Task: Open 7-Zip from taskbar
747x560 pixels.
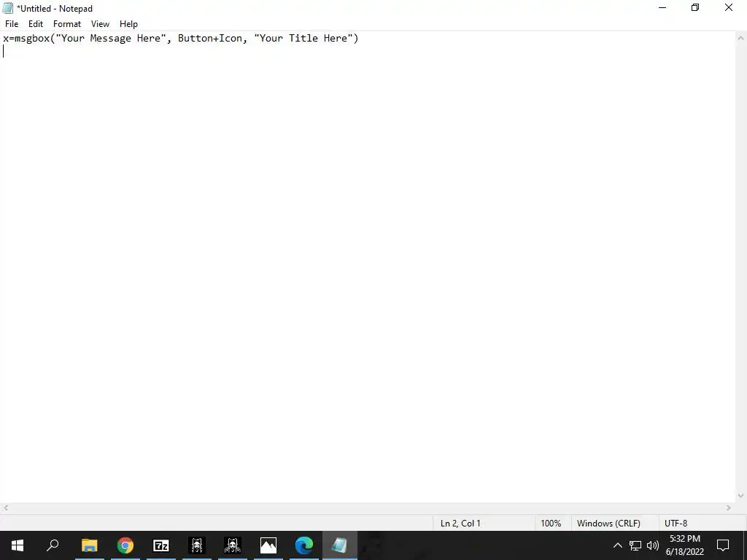Action: (x=161, y=545)
